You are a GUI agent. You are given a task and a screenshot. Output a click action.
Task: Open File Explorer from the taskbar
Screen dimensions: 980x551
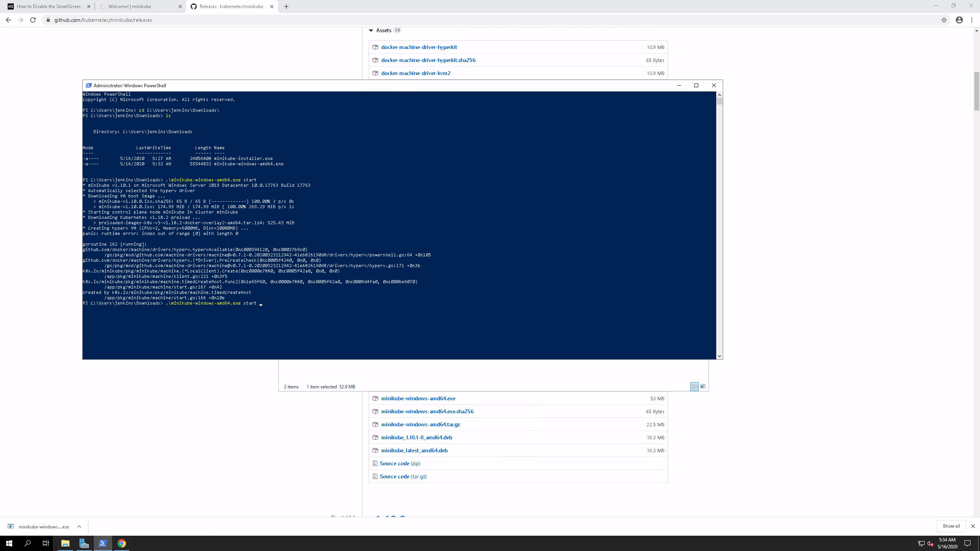pyautogui.click(x=65, y=543)
